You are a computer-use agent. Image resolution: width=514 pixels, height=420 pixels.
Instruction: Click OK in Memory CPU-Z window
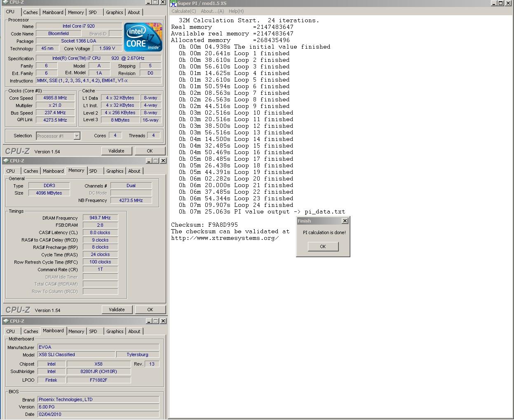pyautogui.click(x=150, y=310)
